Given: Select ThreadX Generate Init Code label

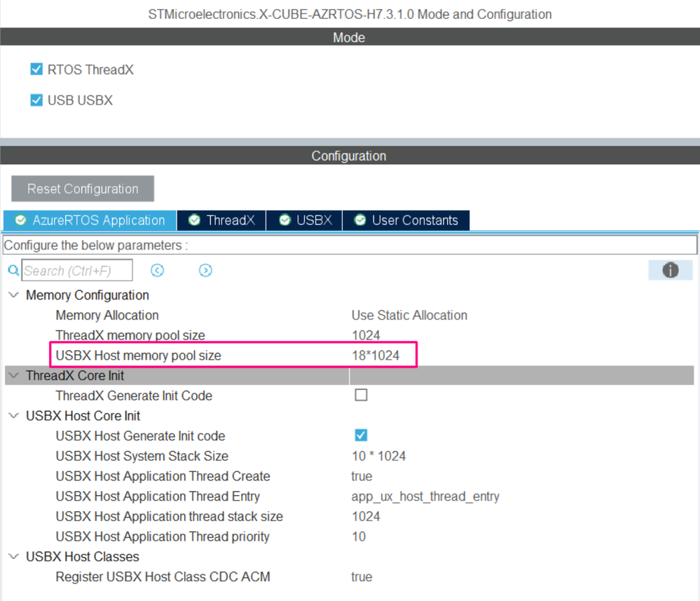Looking at the screenshot, I should 134,396.
